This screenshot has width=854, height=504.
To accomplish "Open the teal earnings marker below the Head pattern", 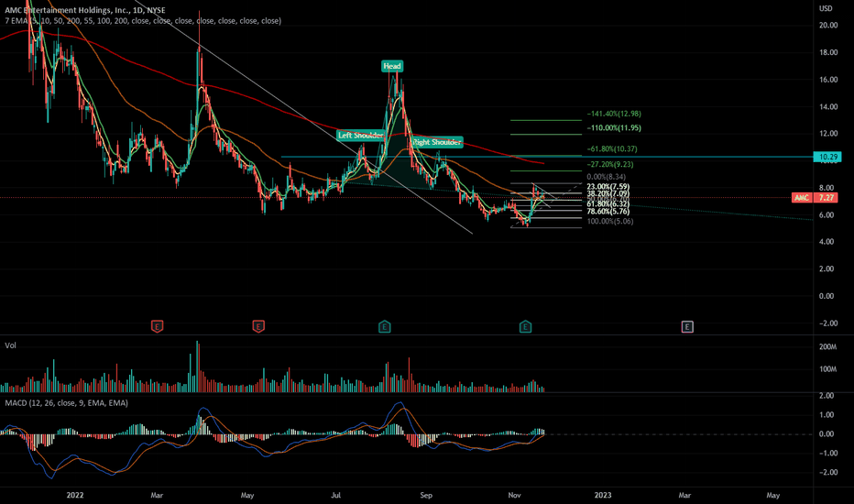I will click(385, 326).
